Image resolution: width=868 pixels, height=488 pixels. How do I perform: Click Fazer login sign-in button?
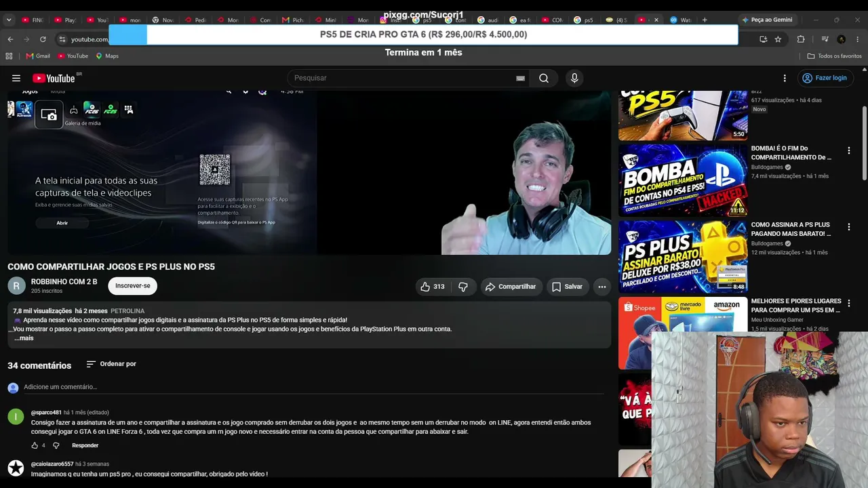pyautogui.click(x=825, y=78)
